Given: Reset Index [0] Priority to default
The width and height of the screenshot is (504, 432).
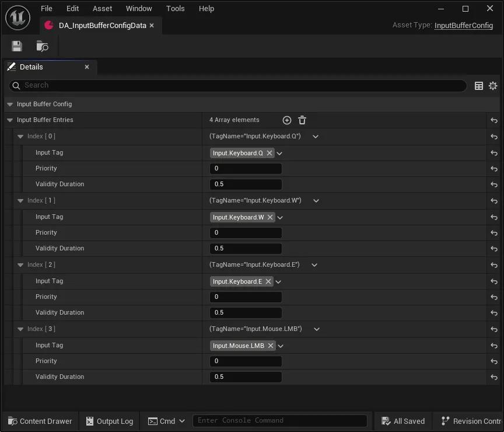Looking at the screenshot, I should point(494,169).
